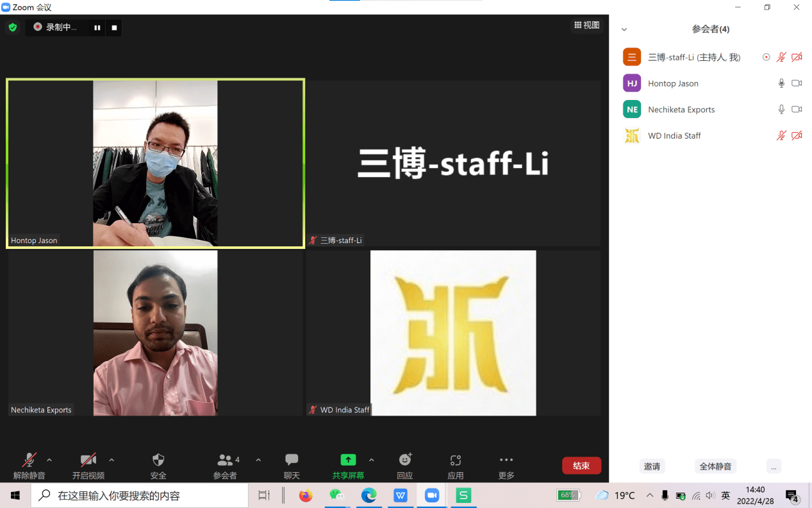Viewport: 812px width, 508px height.
Task: Click WD India Staff's camera icon in list
Action: 797,136
